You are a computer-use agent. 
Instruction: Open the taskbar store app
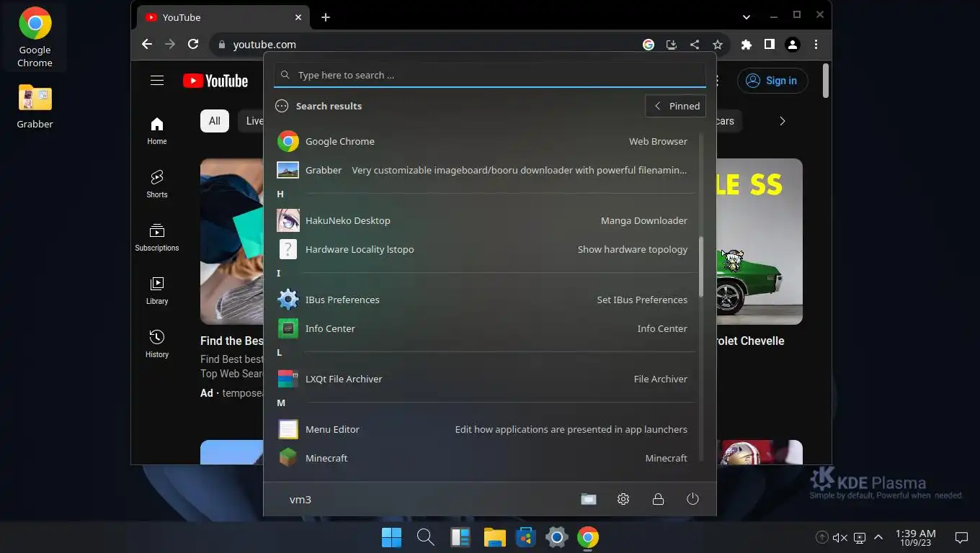tap(526, 537)
